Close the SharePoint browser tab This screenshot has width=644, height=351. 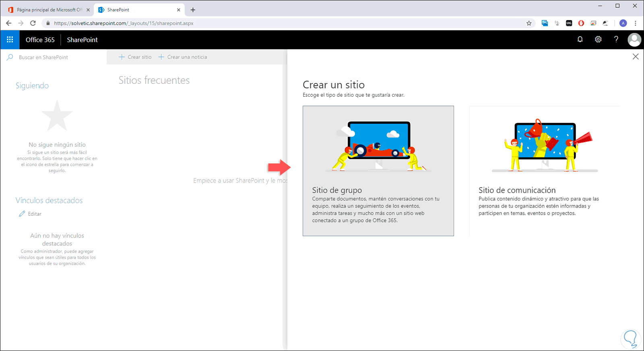(x=179, y=10)
